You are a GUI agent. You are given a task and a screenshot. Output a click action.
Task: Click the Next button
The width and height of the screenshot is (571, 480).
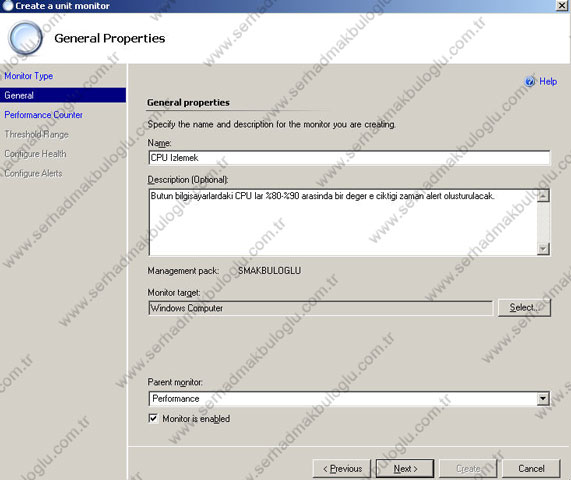coord(405,468)
